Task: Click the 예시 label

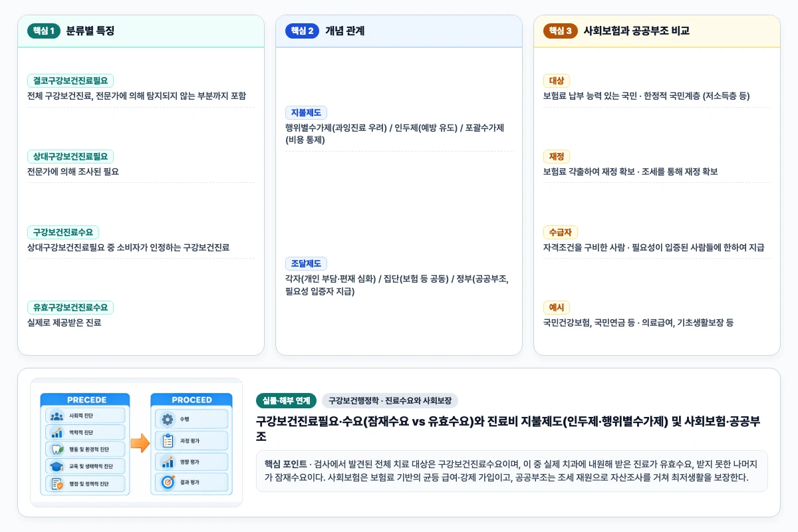Action: tap(557, 307)
